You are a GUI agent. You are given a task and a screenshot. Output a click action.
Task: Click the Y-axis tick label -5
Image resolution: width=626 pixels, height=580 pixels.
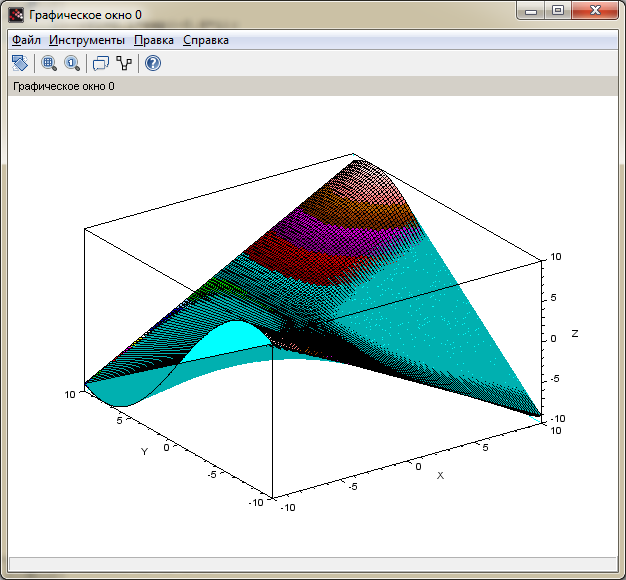212,475
